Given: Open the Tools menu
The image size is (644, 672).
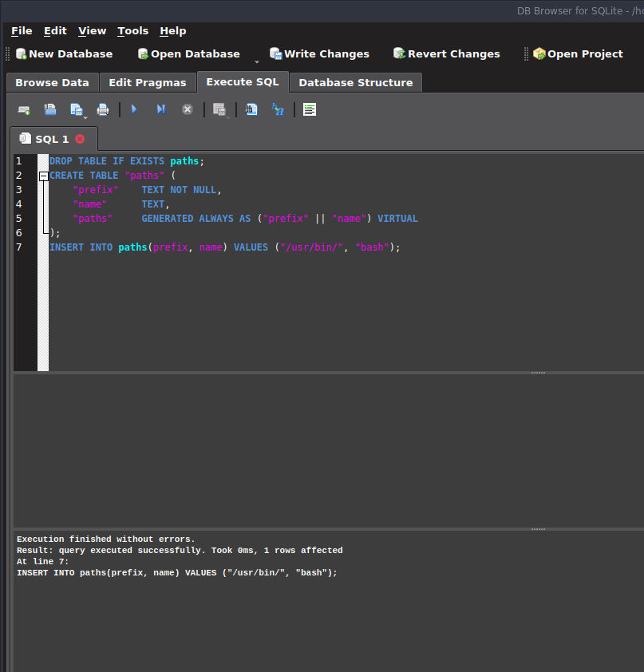Looking at the screenshot, I should (x=132, y=30).
